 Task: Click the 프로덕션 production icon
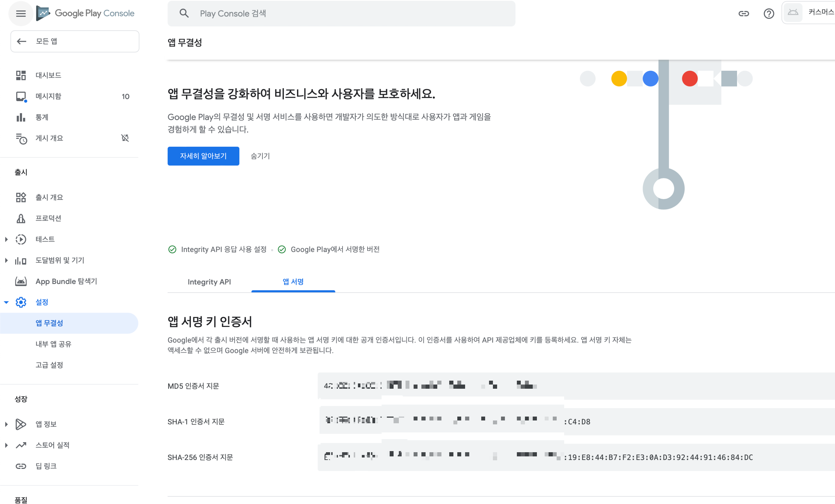coord(21,218)
